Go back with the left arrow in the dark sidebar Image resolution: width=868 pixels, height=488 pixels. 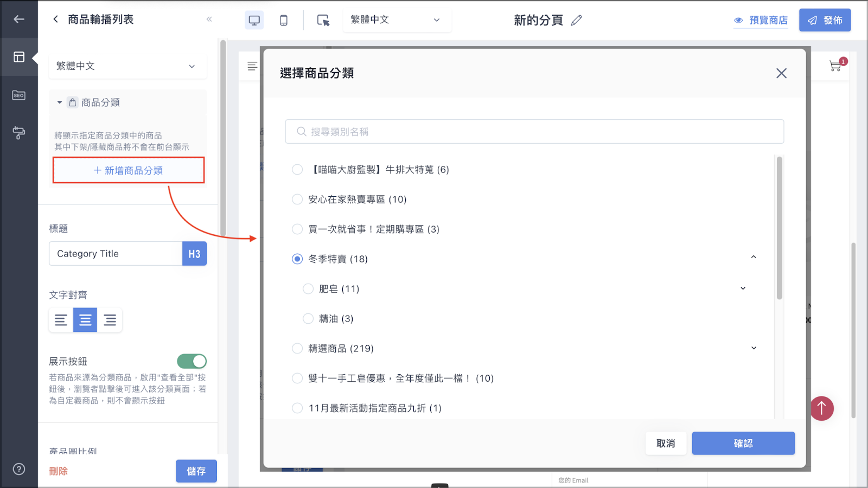point(19,19)
